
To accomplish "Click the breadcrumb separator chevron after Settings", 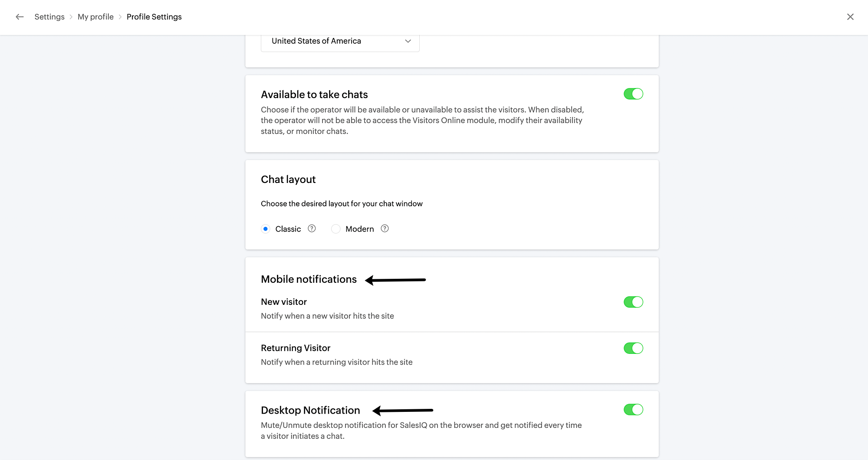I will click(x=71, y=16).
